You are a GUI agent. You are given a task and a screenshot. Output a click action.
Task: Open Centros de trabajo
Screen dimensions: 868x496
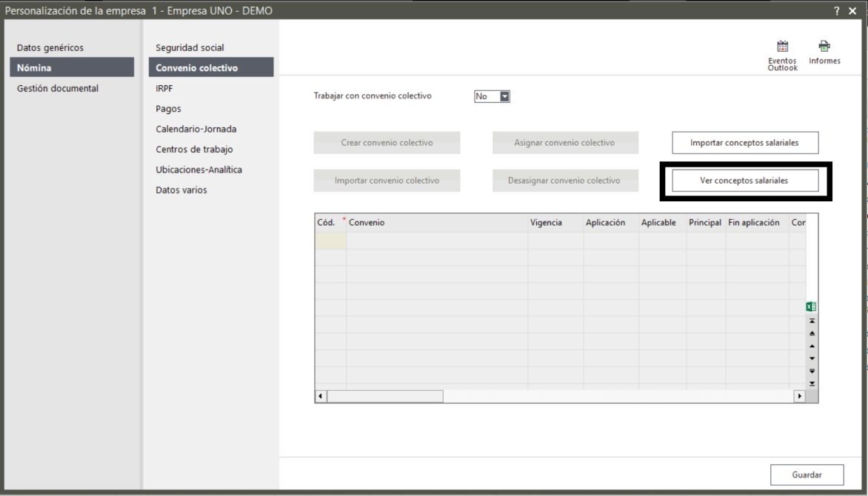click(x=194, y=150)
